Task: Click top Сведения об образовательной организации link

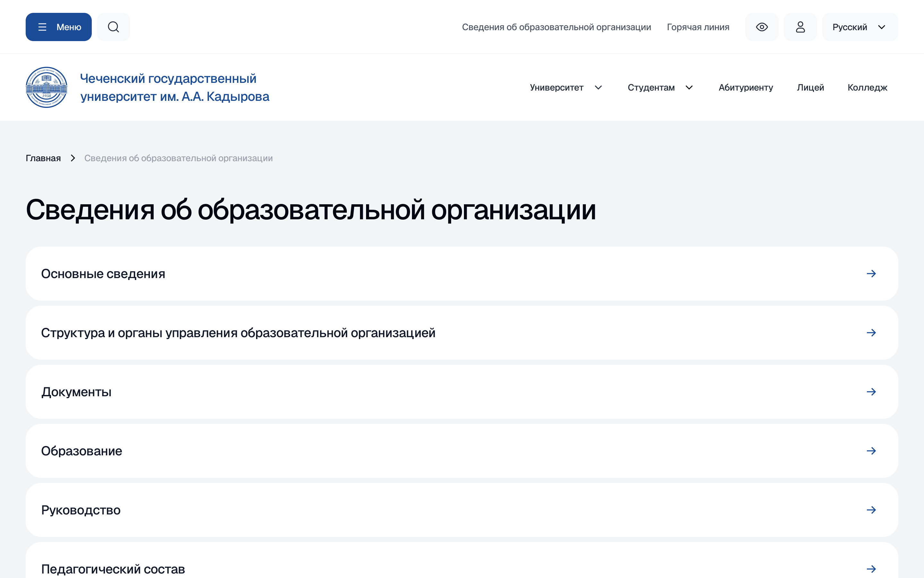Action: tap(556, 27)
